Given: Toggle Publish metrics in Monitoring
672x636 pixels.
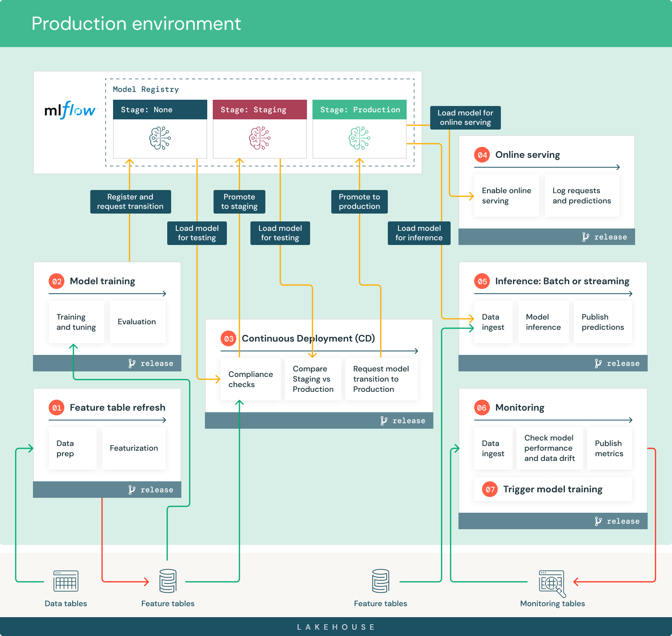Looking at the screenshot, I should 609,448.
